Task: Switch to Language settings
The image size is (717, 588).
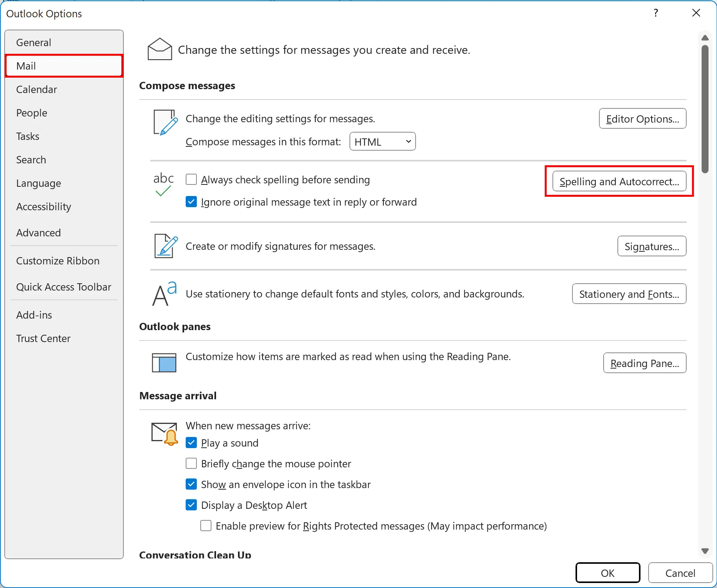Action: click(x=64, y=183)
